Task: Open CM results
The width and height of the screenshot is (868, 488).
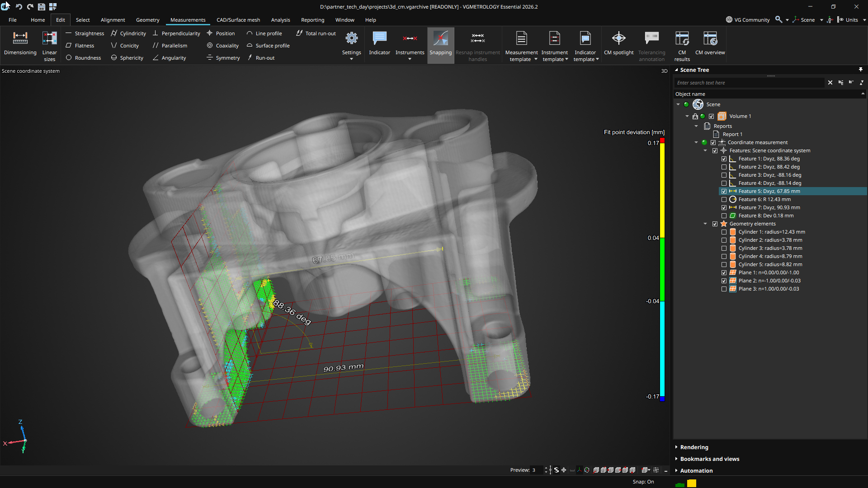Action: pyautogui.click(x=682, y=47)
